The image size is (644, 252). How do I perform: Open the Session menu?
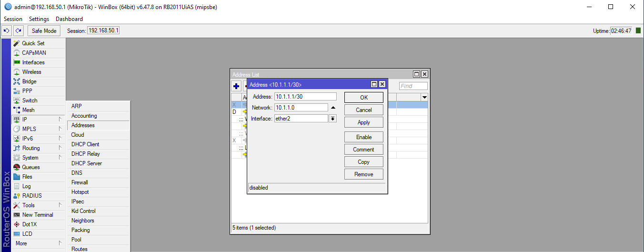point(13,19)
